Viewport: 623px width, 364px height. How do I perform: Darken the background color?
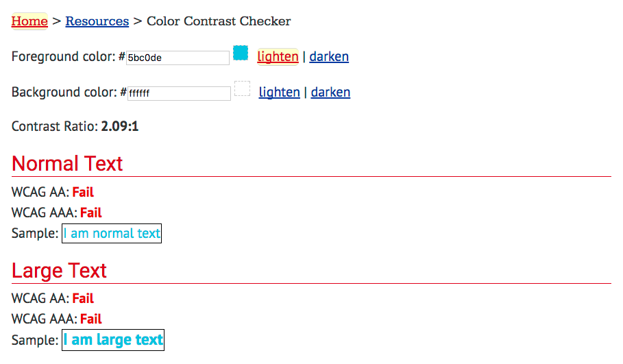330,92
